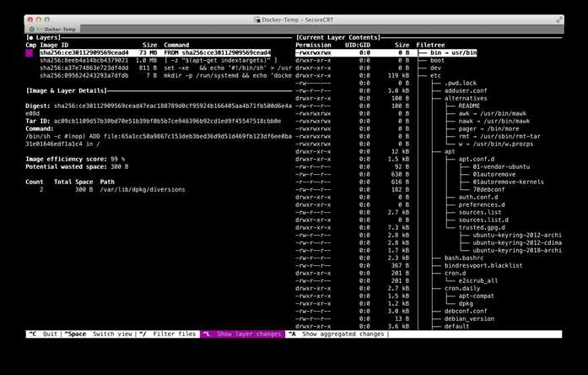Viewport: 588px width, 375px height.
Task: Click the Current Layer Contents header
Action: pyautogui.click(x=338, y=37)
